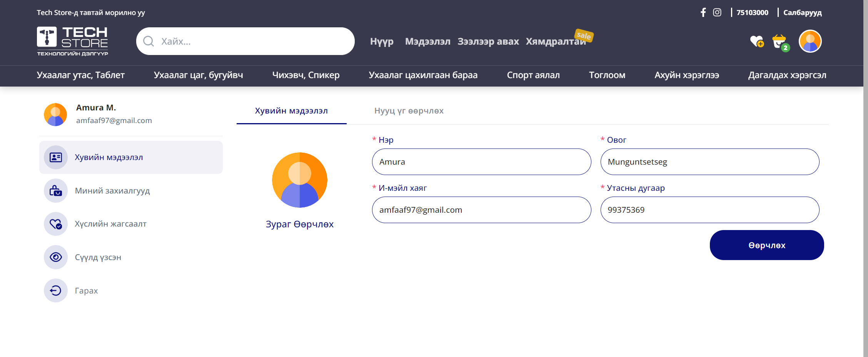Click the user avatar in header
The height and width of the screenshot is (357, 868).
point(810,41)
